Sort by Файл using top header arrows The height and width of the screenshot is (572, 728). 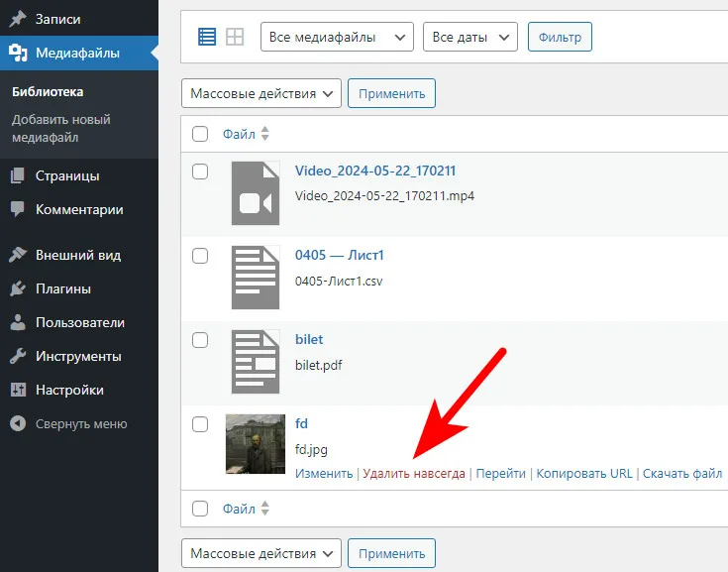tap(264, 134)
